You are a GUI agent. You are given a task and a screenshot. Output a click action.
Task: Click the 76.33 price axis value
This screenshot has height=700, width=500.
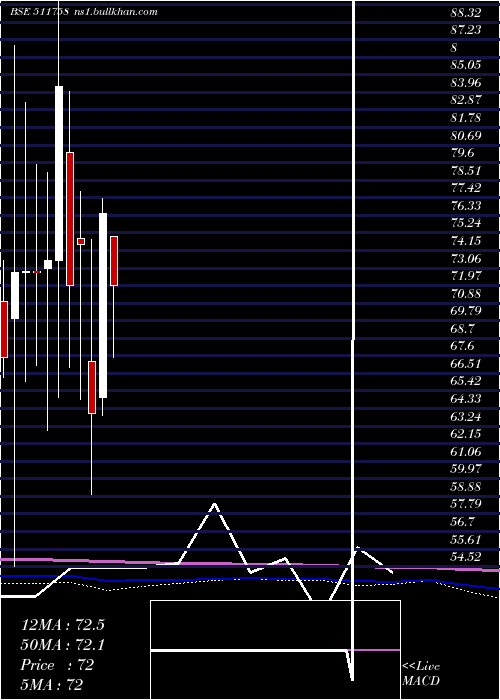[466, 205]
